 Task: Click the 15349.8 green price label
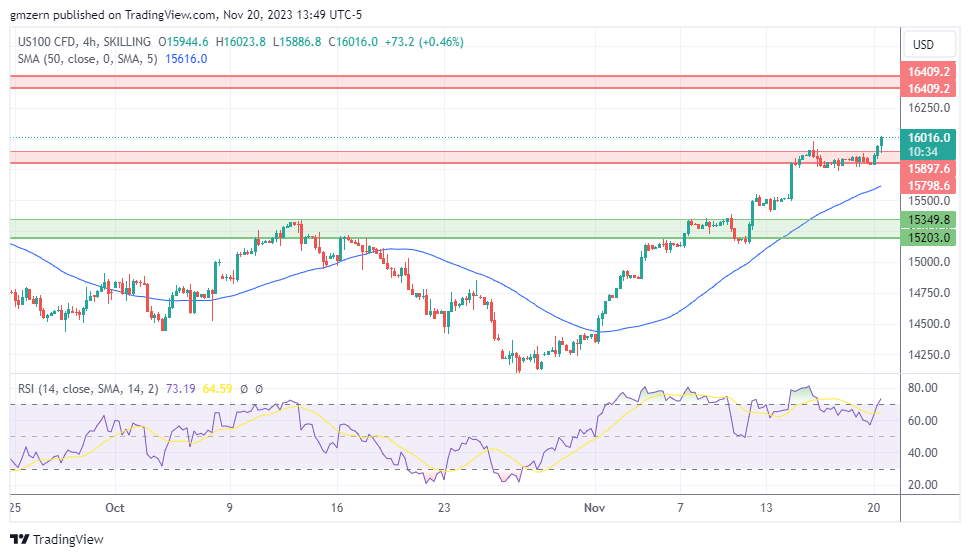(x=929, y=220)
